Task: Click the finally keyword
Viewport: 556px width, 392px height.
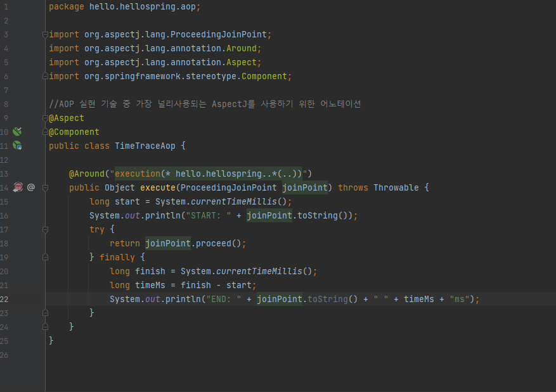Action: [x=117, y=257]
